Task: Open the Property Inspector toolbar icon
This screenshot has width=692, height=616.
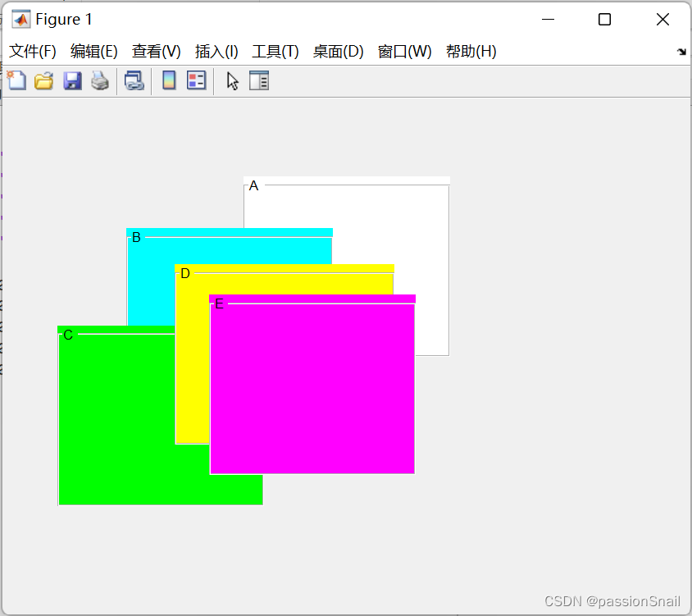Action: 259,81
